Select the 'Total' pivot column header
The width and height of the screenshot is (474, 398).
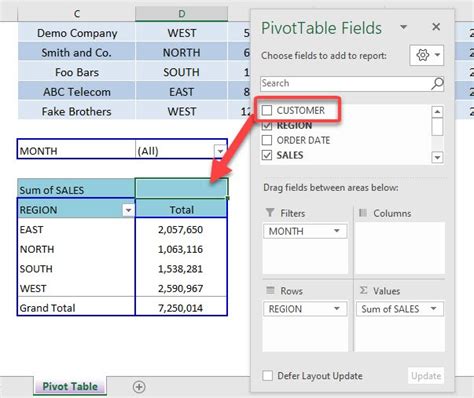(182, 210)
